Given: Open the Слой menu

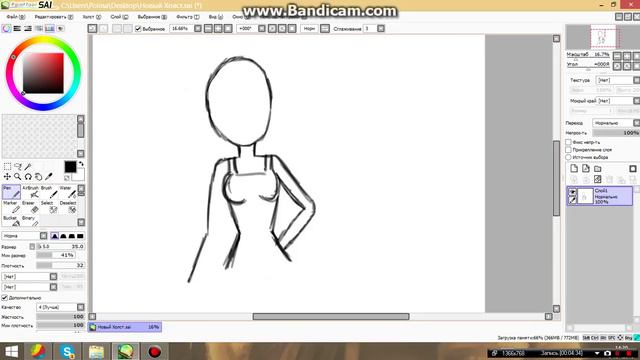Looking at the screenshot, I should [x=119, y=17].
